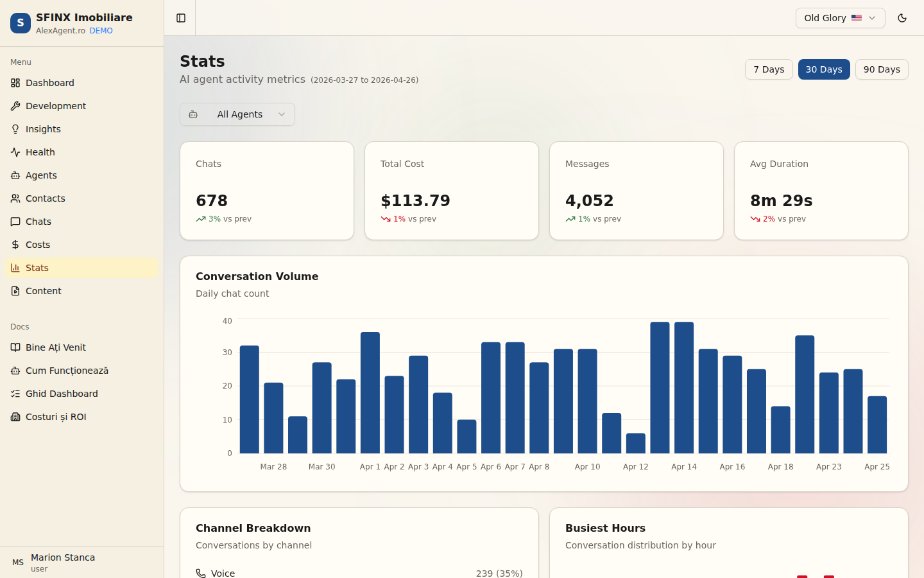The image size is (924, 578).
Task: Open Bine Ați Venit doc
Action: pos(82,347)
